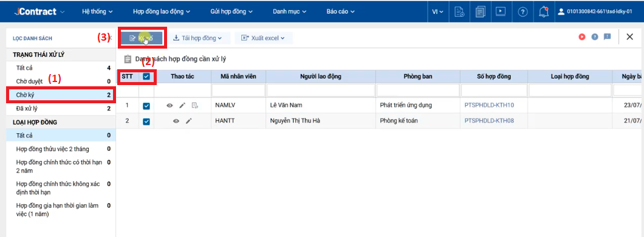
Task: Click the Phòng ban filter field
Action: [418, 91]
